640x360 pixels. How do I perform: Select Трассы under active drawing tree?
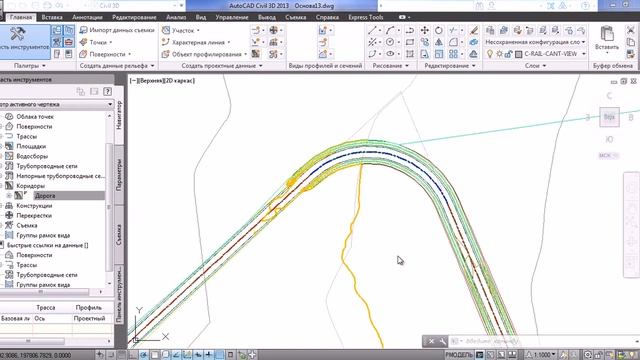click(27, 136)
